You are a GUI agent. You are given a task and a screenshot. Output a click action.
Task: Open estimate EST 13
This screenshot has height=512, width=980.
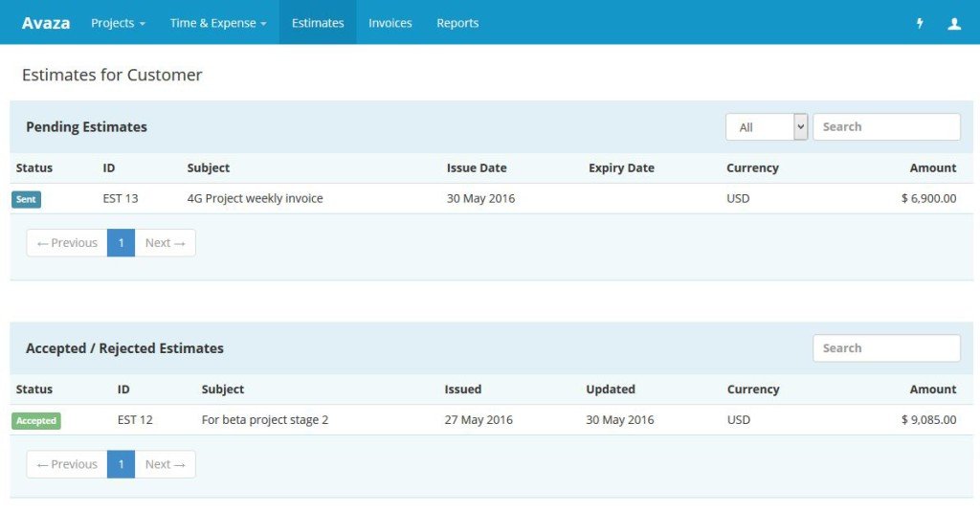point(121,199)
